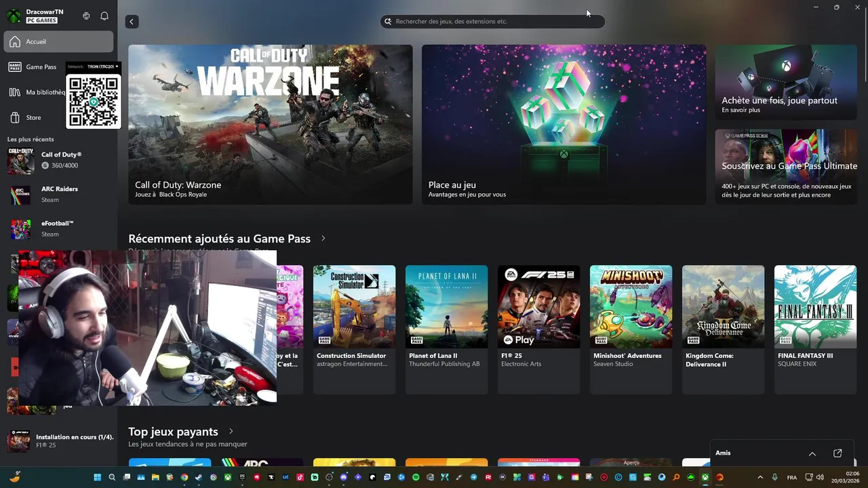Open the Windows Start menu
The height and width of the screenshot is (488, 868).
coord(98,477)
